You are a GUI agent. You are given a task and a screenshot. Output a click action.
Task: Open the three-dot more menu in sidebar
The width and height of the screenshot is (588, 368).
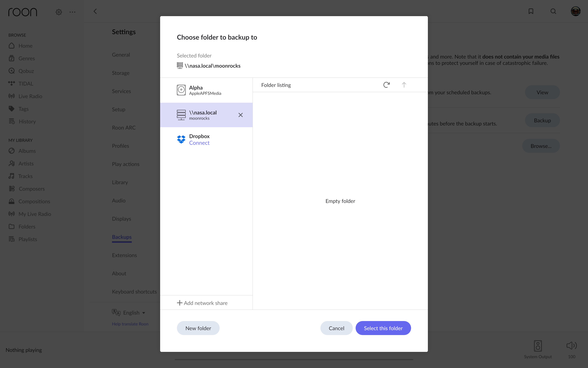pos(72,12)
